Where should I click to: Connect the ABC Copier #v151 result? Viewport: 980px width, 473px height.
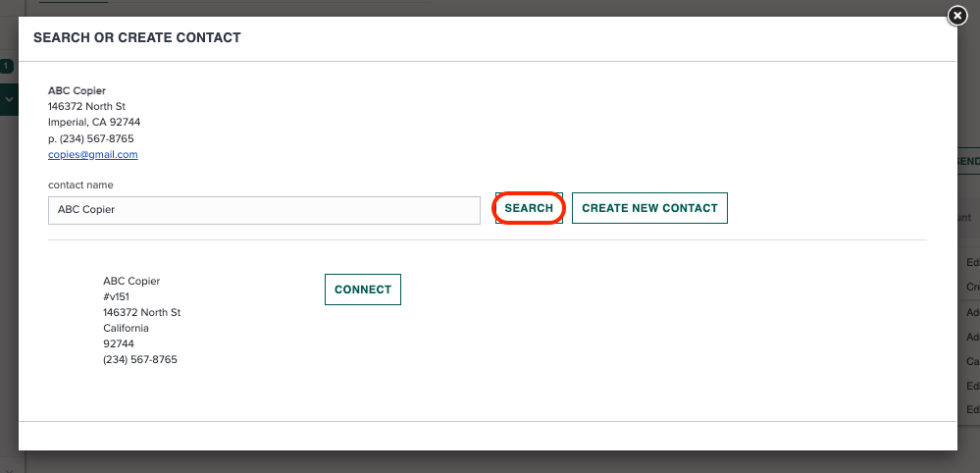coord(363,289)
